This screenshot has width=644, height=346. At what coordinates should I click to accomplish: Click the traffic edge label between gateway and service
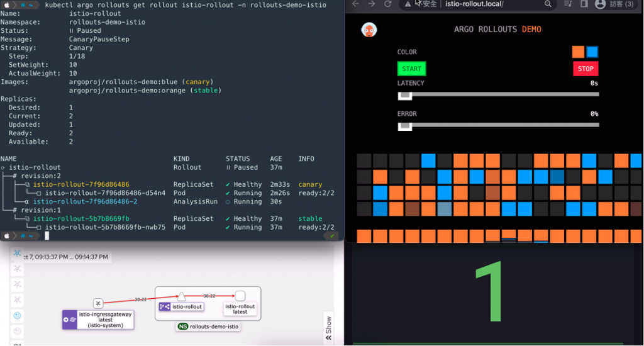[x=140, y=299]
